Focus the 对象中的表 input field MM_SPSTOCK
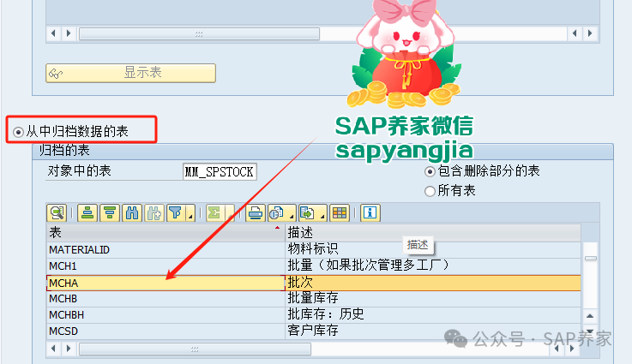The image size is (632, 364). point(220,172)
